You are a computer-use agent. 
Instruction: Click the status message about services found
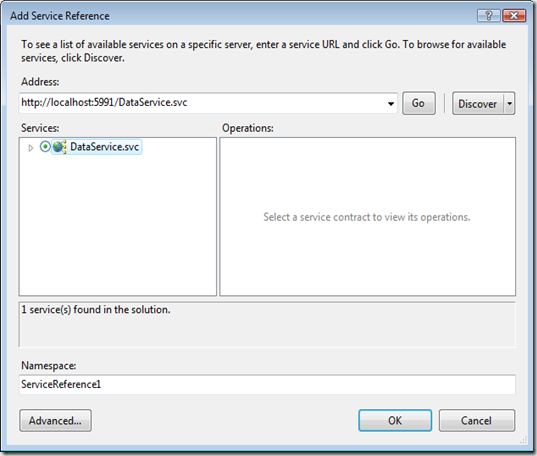96,310
